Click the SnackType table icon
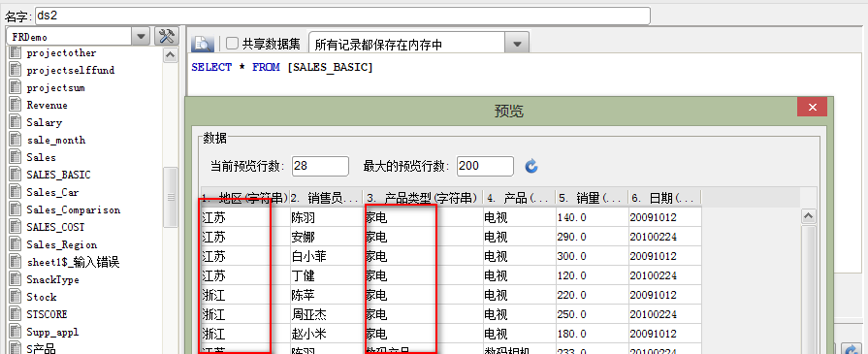Image resolution: width=868 pixels, height=354 pixels. 16,279
